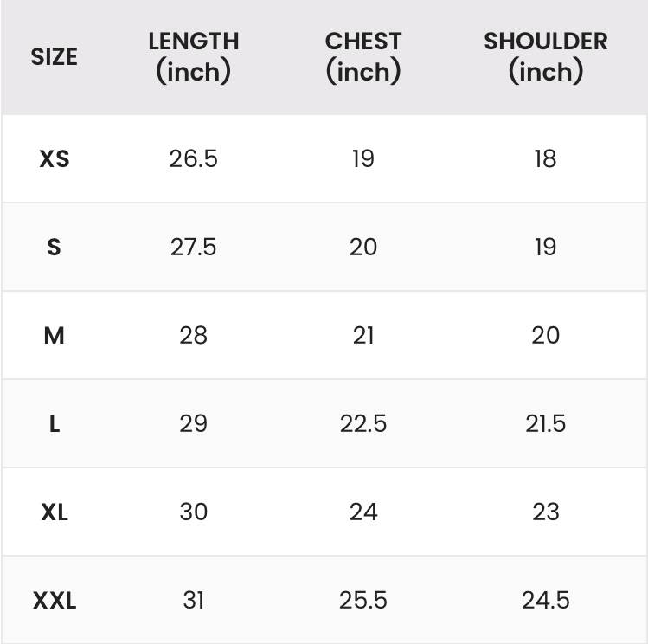Viewport: 648px width, 644px height.
Task: Click the XS size row label
Action: [x=55, y=158]
